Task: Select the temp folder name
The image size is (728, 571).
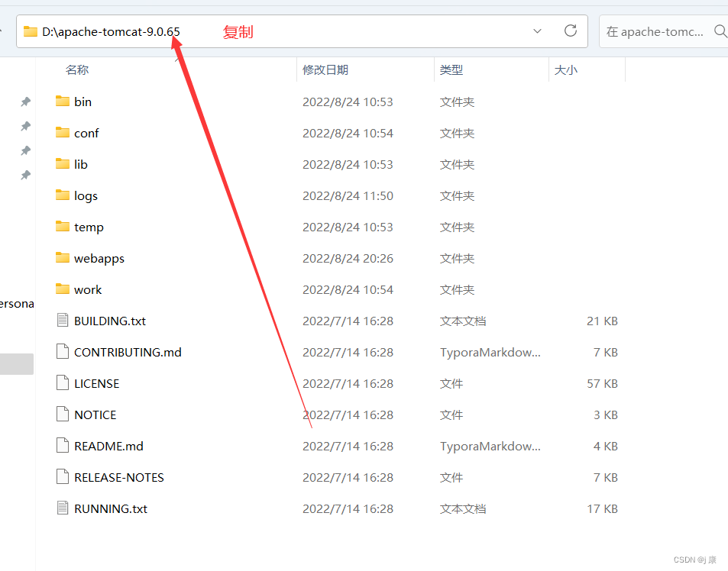Action: pos(89,227)
